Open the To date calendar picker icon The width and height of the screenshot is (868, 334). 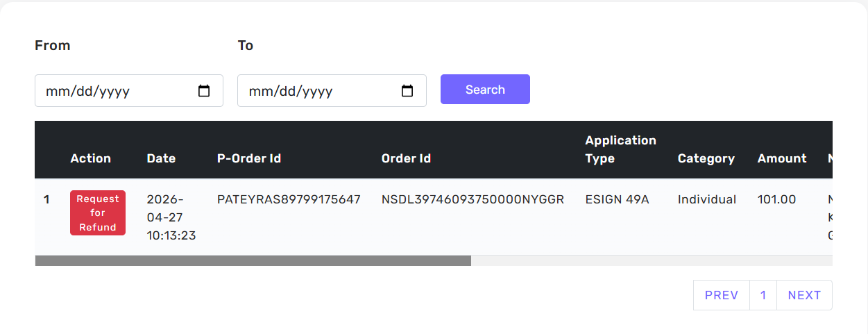[x=407, y=91]
